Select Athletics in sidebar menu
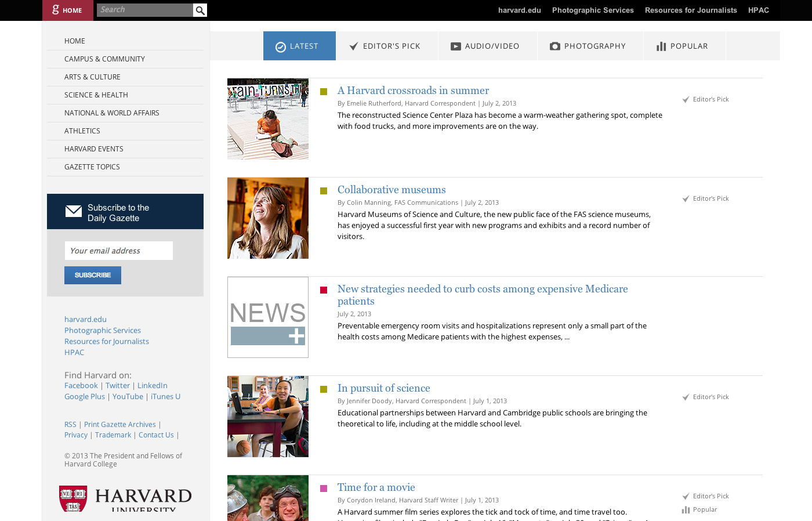 (125, 131)
